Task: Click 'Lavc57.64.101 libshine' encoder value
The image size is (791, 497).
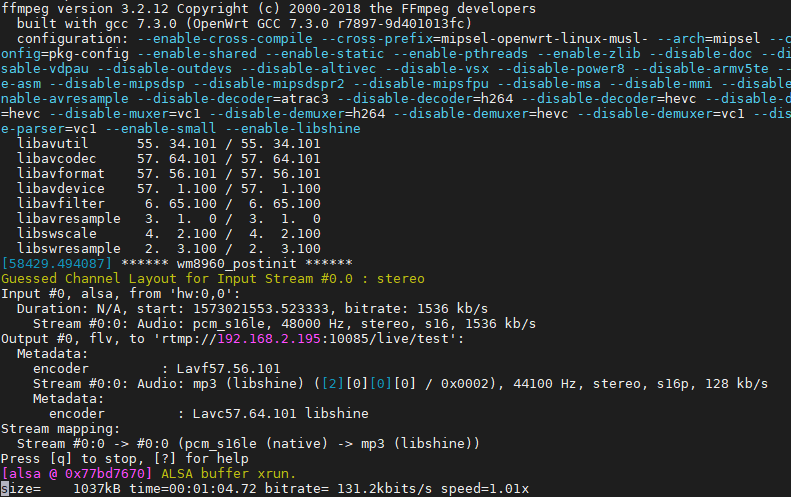Action: [281, 414]
